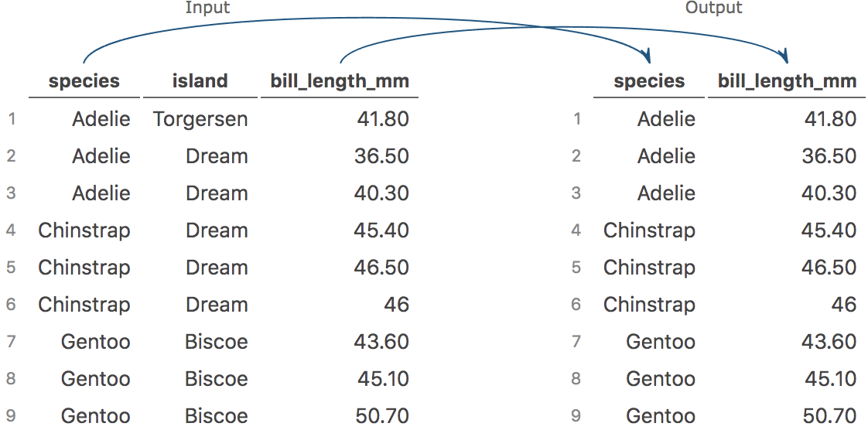
Task: Click the Output label above the right table
Action: [713, 8]
